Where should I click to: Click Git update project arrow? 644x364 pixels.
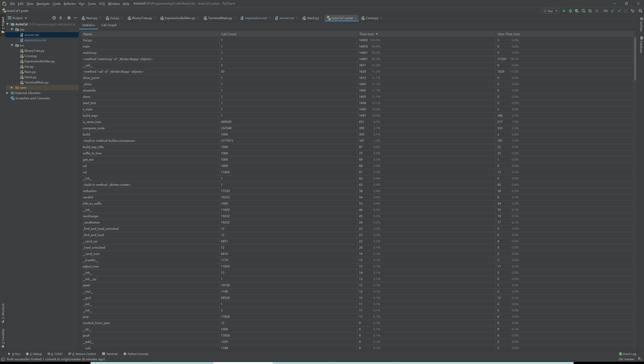(x=613, y=11)
